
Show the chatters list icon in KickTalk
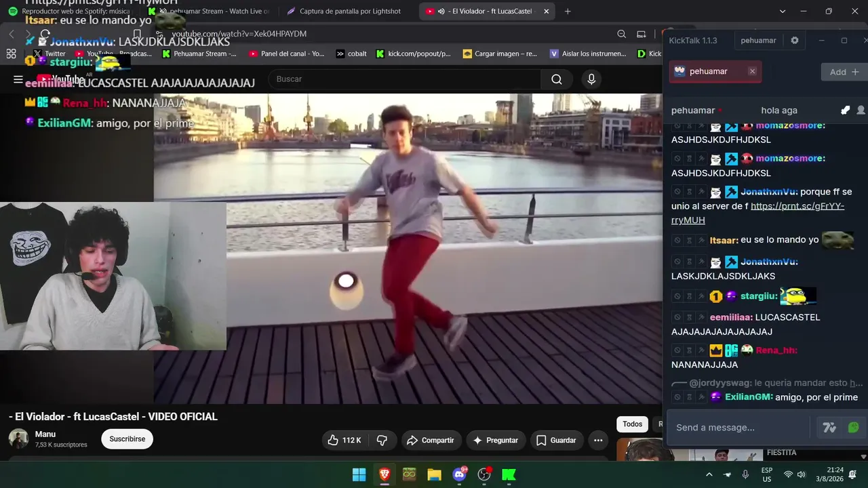(x=861, y=110)
